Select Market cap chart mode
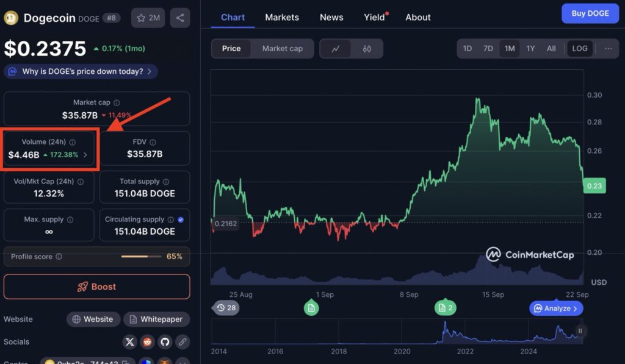Image resolution: width=625 pixels, height=364 pixels. [282, 49]
